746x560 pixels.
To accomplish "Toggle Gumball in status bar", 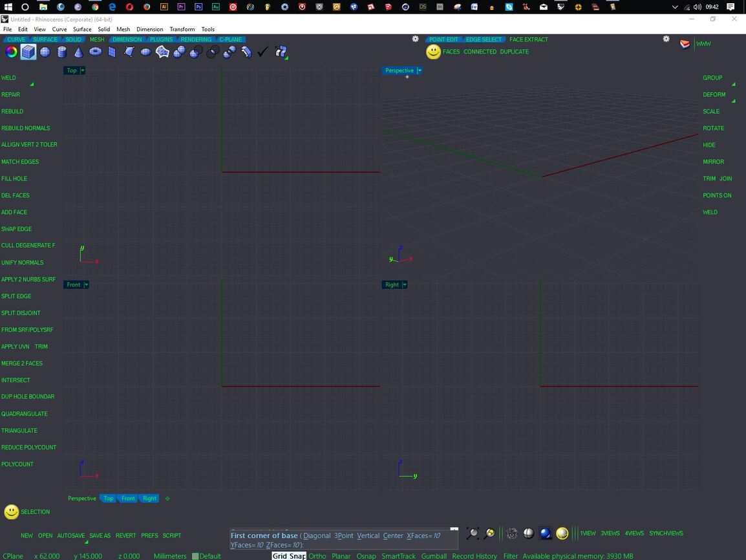I will tap(434, 556).
